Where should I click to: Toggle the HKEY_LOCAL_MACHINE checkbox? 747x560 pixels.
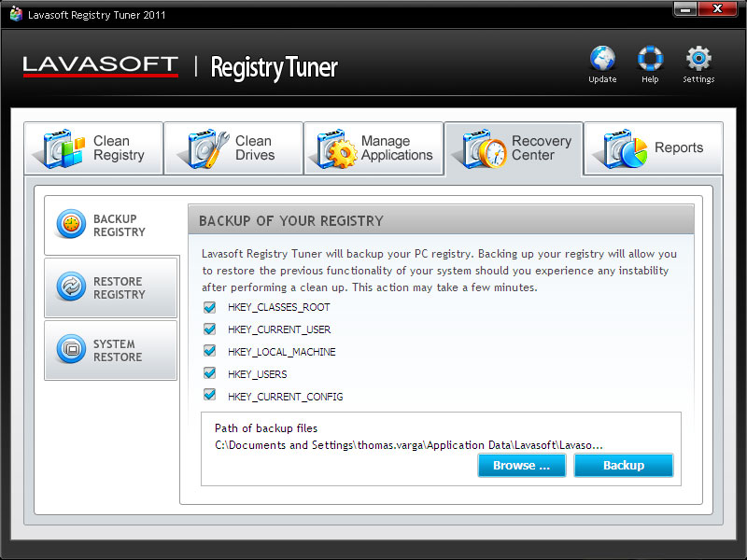[209, 351]
